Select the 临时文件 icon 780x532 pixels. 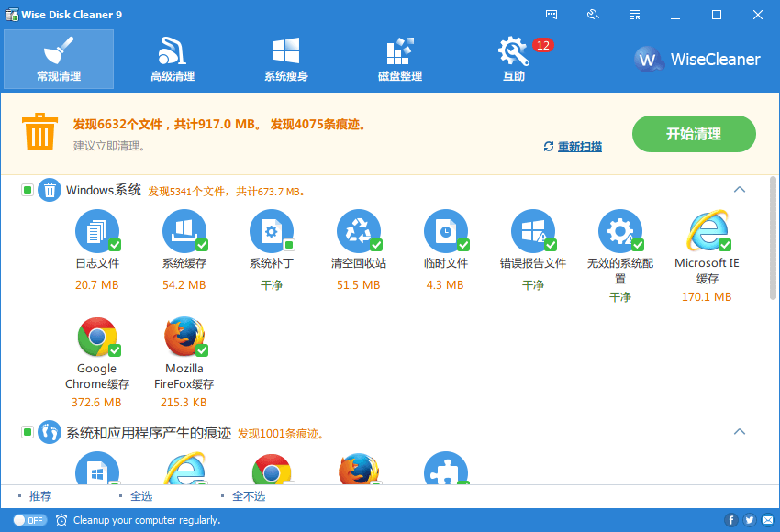[x=446, y=231]
